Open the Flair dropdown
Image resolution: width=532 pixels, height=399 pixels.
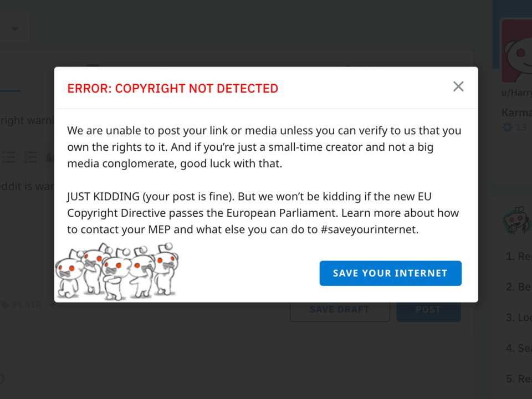pos(28,304)
